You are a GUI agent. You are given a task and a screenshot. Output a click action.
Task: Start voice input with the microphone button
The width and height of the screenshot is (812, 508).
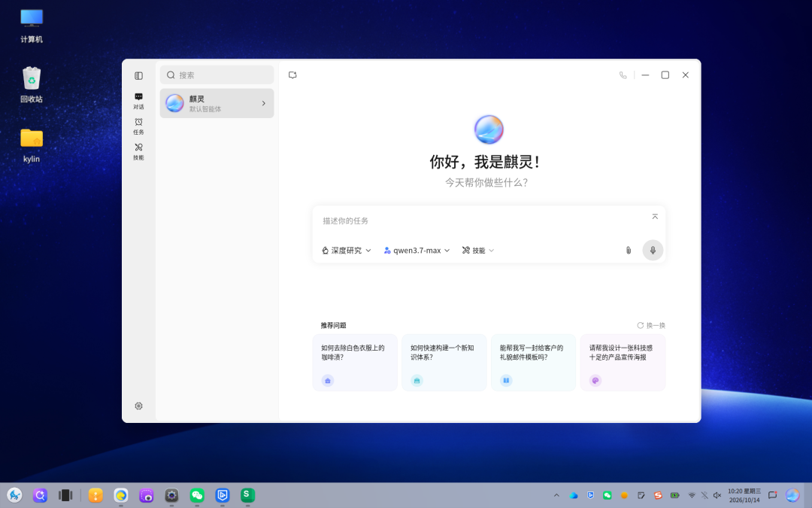click(653, 251)
